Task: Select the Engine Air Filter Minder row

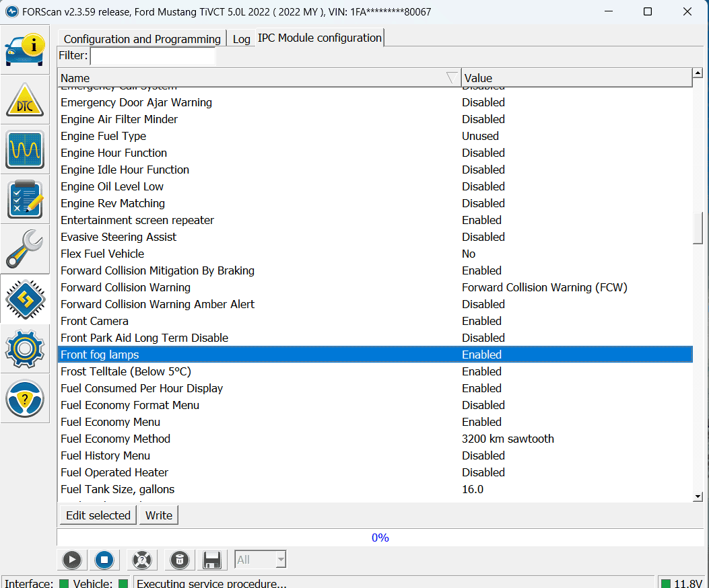Action: pyautogui.click(x=375, y=119)
